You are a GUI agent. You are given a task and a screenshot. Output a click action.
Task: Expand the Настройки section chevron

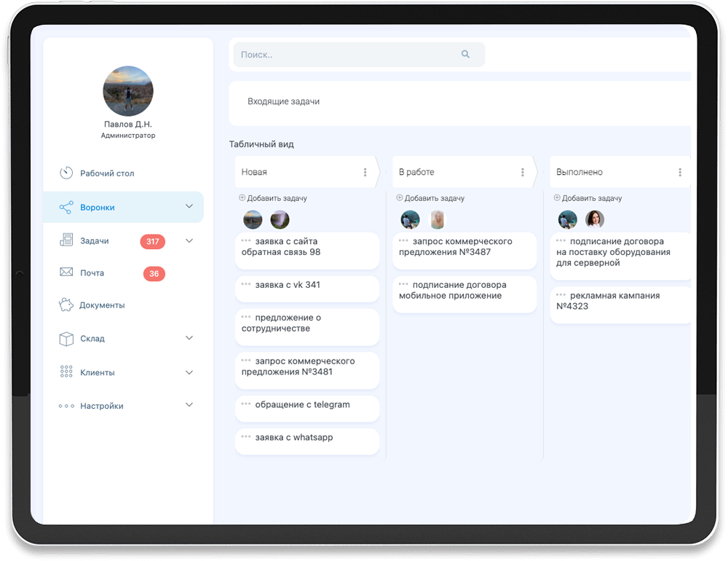189,405
